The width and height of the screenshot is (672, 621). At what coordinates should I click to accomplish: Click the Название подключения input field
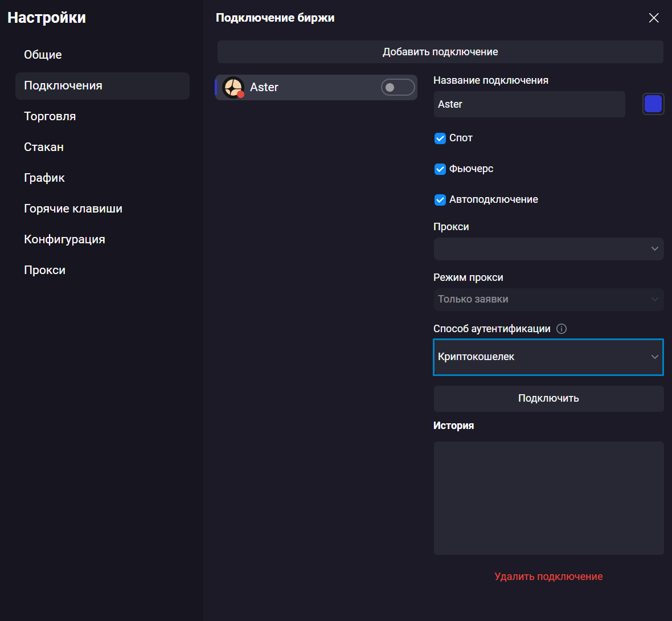tap(529, 104)
